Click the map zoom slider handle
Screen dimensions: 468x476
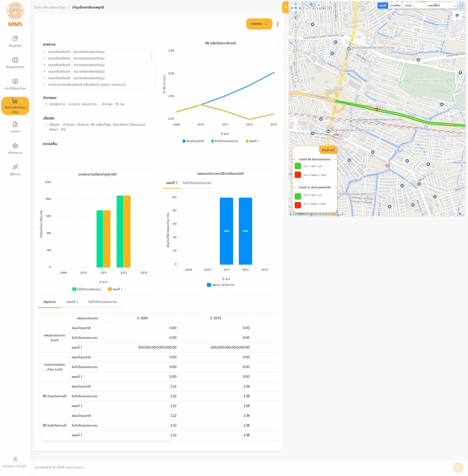(x=296, y=40)
